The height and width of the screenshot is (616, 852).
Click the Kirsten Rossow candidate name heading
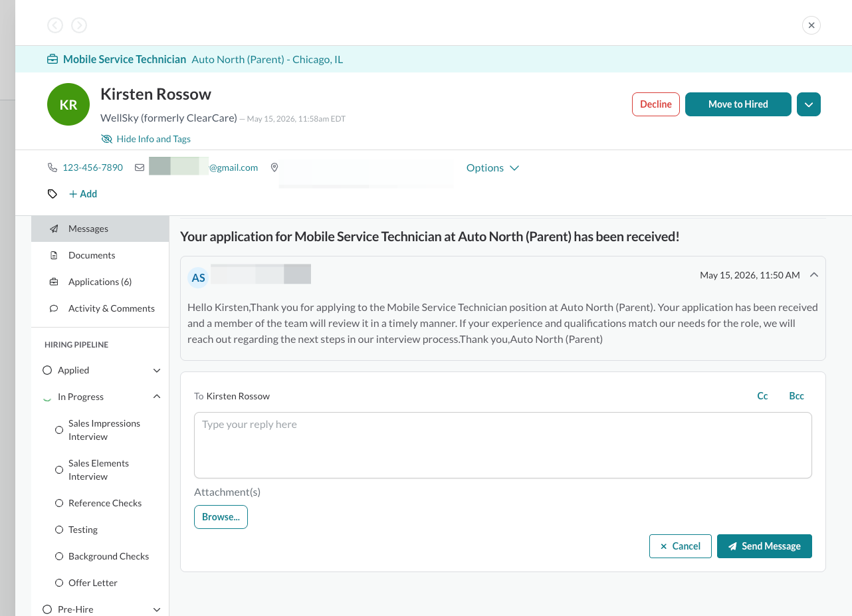pyautogui.click(x=156, y=94)
